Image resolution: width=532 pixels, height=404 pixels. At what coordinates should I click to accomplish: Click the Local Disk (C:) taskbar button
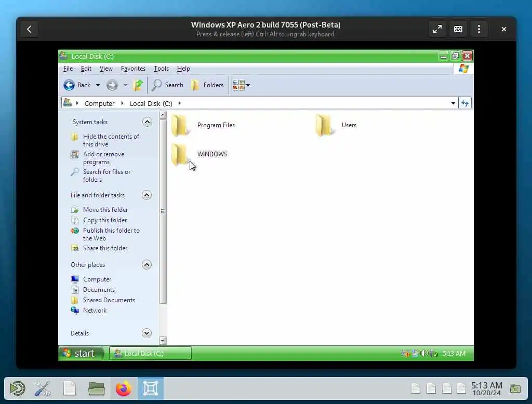coord(150,354)
